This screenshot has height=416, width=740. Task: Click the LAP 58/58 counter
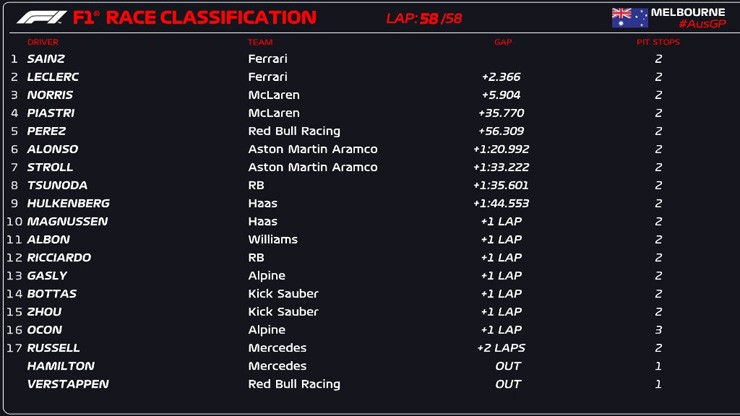point(425,18)
